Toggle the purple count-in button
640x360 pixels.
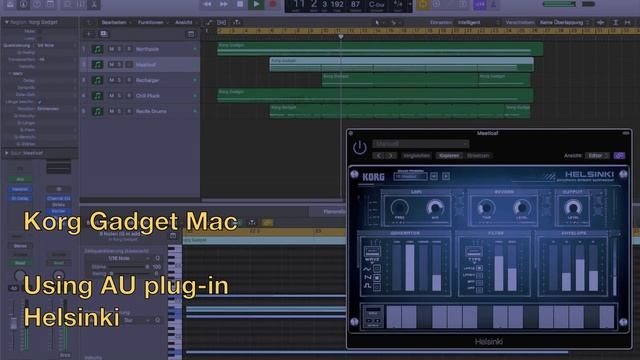coord(480,4)
